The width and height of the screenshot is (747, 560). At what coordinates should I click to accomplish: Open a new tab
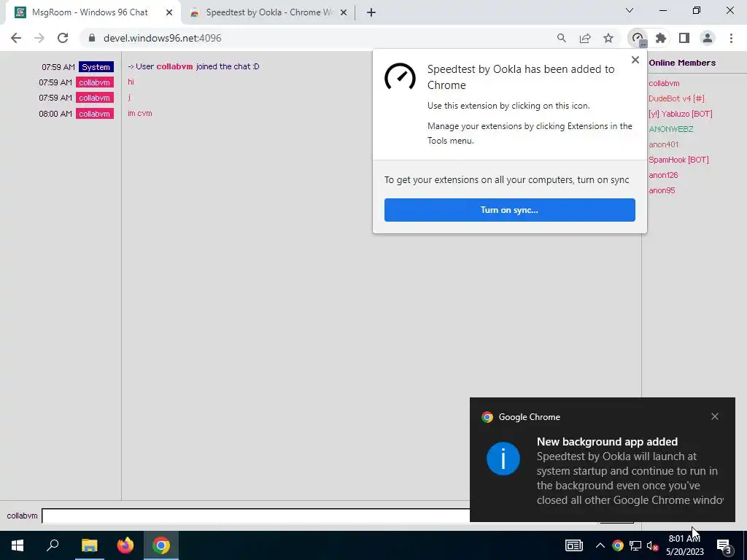(371, 12)
